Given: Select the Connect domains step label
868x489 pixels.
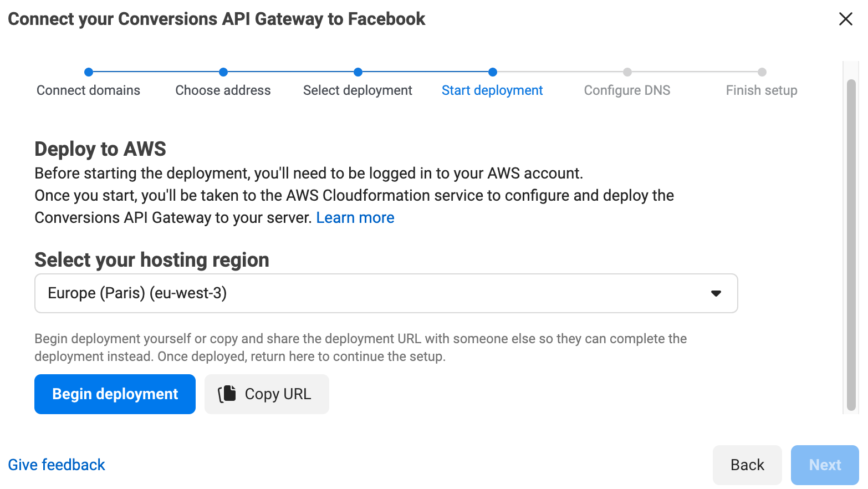Looking at the screenshot, I should point(89,90).
